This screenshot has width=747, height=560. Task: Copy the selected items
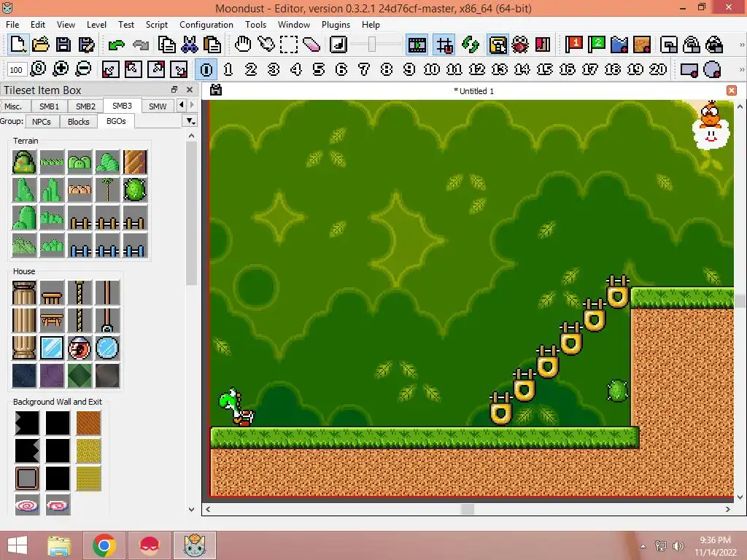(x=166, y=44)
